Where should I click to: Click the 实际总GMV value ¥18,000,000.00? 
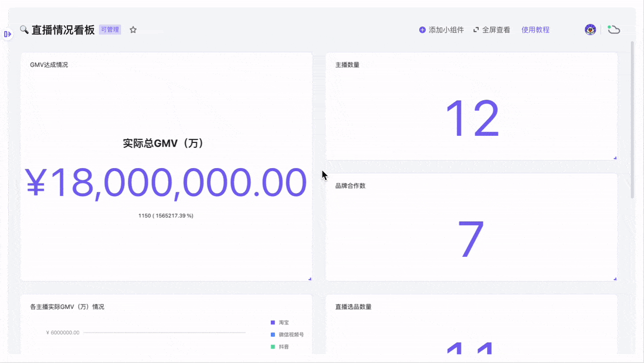[166, 183]
